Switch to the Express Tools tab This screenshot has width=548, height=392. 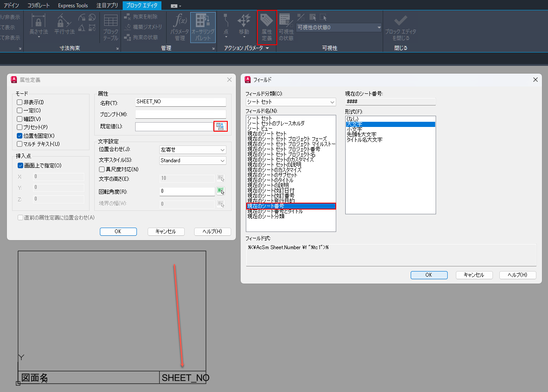(73, 6)
